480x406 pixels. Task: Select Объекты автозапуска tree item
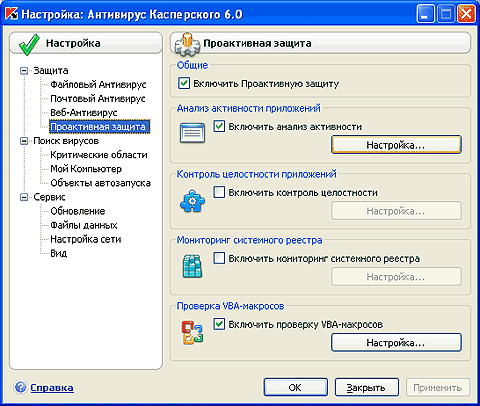[x=100, y=183]
